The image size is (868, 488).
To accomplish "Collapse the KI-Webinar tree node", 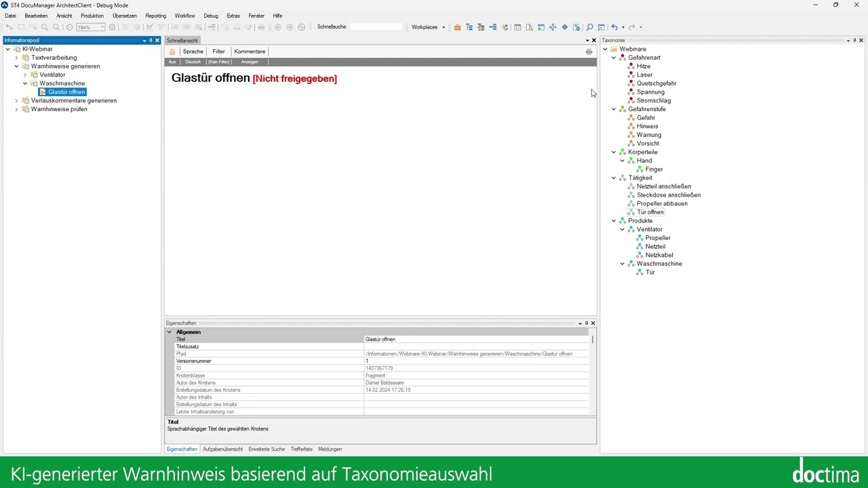I will [8, 49].
